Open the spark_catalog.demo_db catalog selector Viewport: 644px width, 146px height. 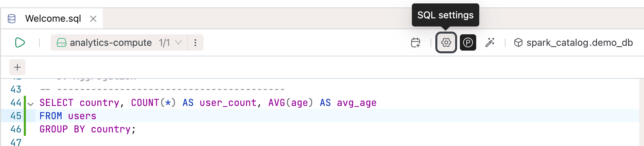click(579, 42)
